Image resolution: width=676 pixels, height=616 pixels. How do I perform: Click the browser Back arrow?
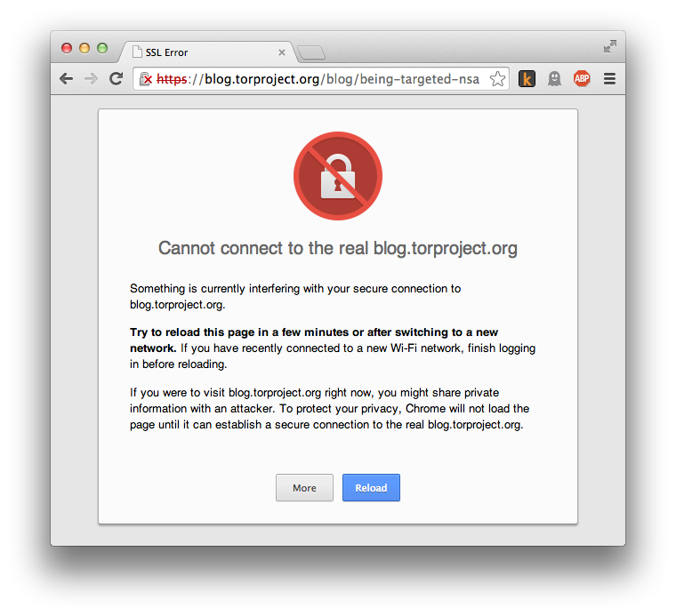pos(67,79)
